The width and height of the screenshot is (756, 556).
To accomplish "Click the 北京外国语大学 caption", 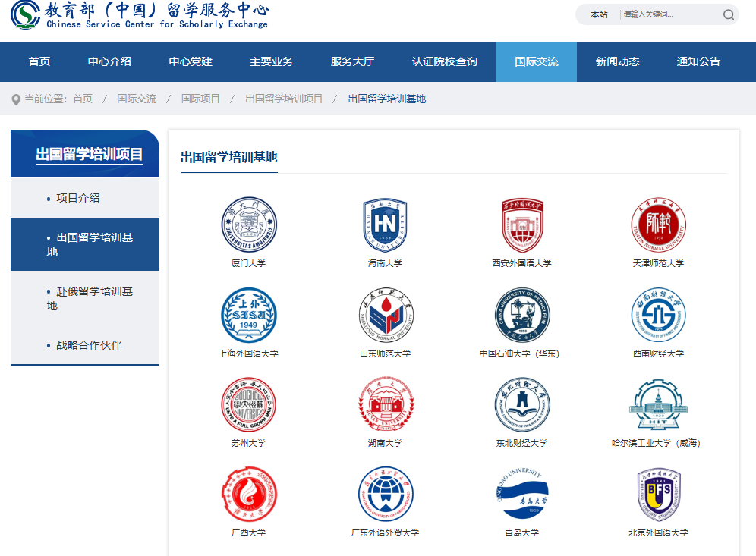I will (x=658, y=532).
